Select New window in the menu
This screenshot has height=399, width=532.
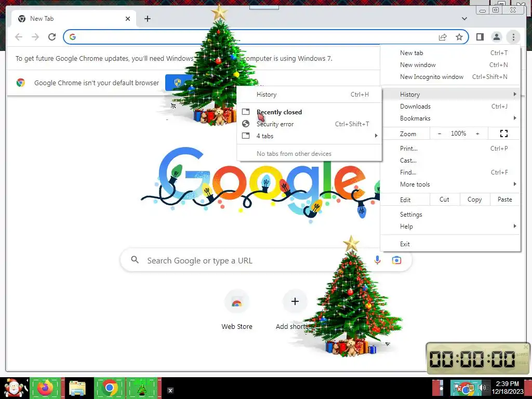click(450, 65)
